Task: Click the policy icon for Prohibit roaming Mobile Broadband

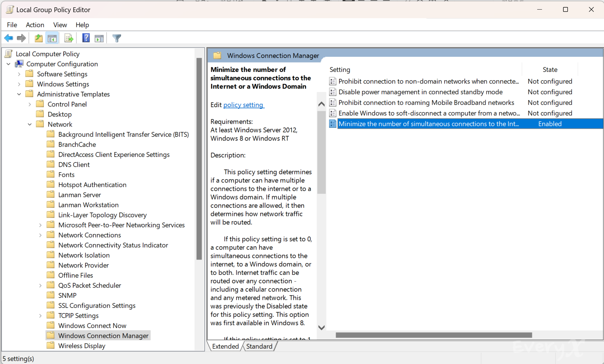Action: point(333,103)
